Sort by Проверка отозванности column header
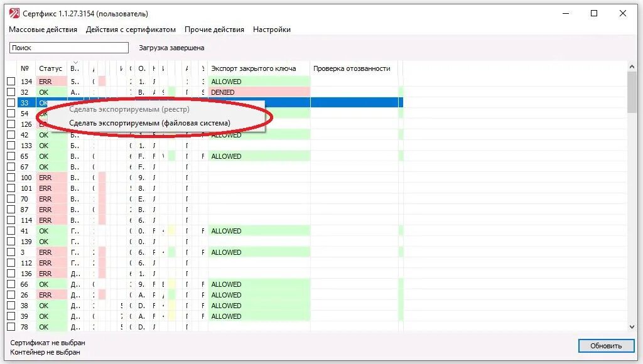This screenshot has width=643, height=364. point(354,68)
